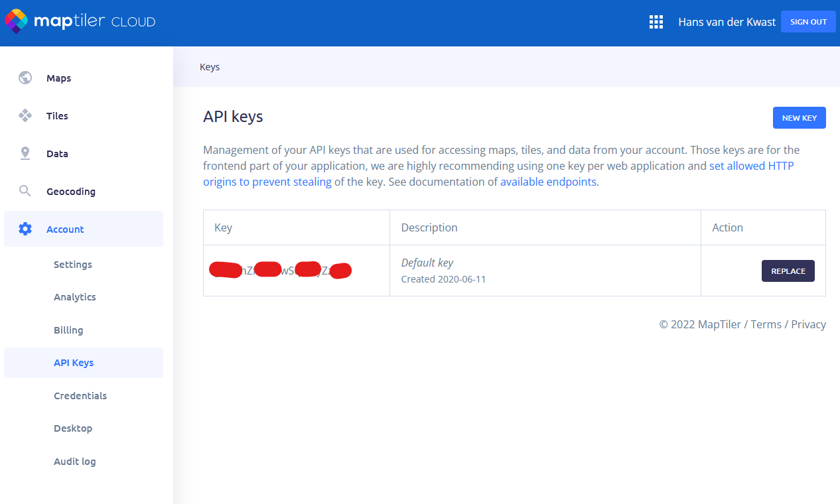Open the apps grid menu icon
The width and height of the screenshot is (840, 504).
[x=656, y=22]
